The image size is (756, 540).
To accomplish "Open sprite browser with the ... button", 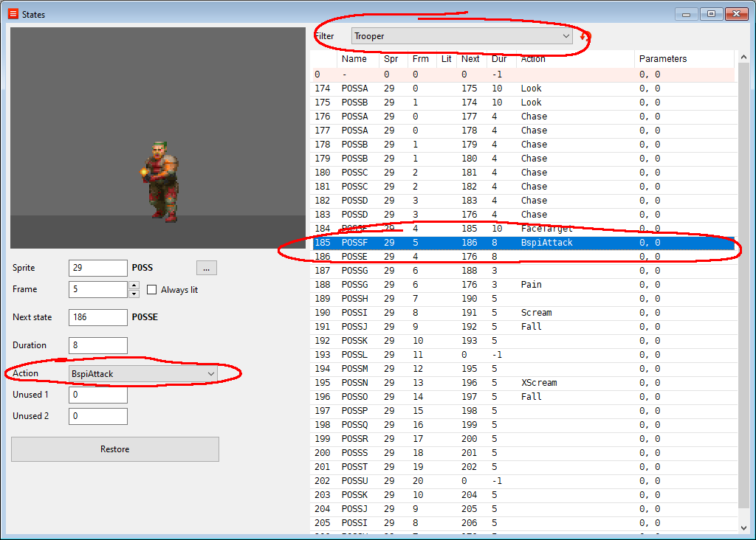I will pos(206,269).
